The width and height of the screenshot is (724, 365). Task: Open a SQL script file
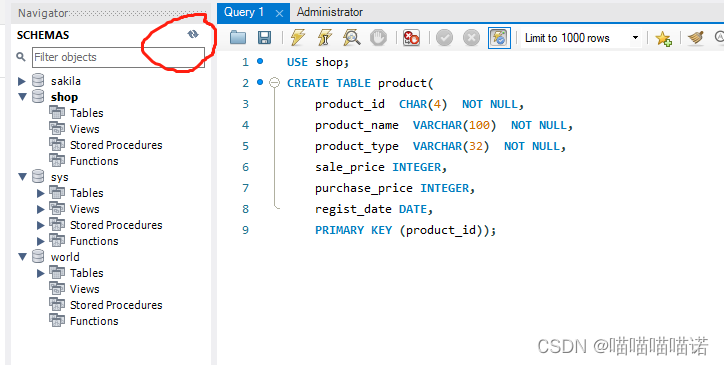coord(238,37)
